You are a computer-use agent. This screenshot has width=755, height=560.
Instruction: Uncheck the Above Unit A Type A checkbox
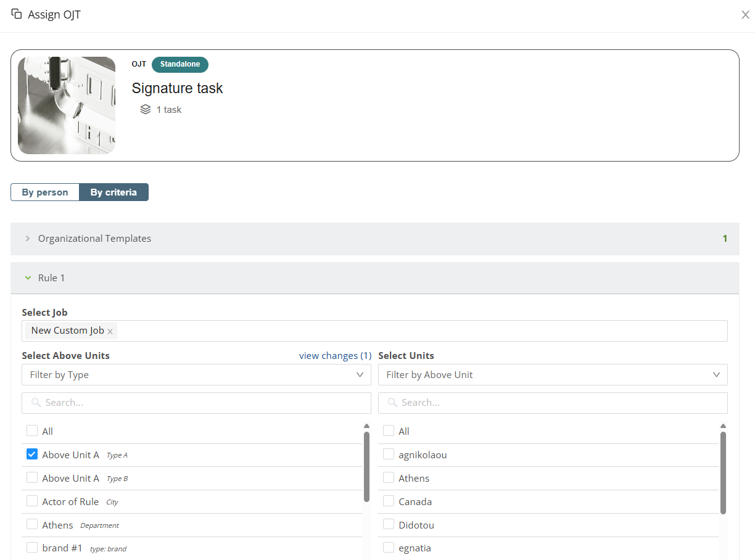(x=32, y=455)
